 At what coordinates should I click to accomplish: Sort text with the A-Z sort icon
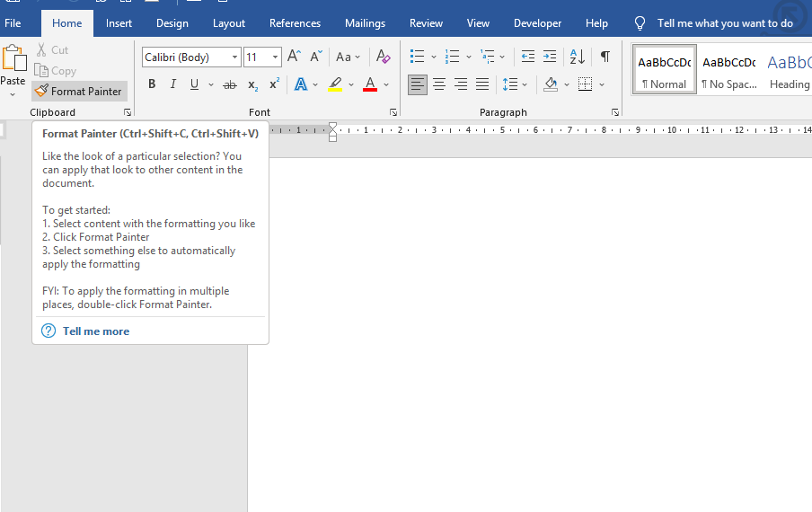(x=578, y=57)
